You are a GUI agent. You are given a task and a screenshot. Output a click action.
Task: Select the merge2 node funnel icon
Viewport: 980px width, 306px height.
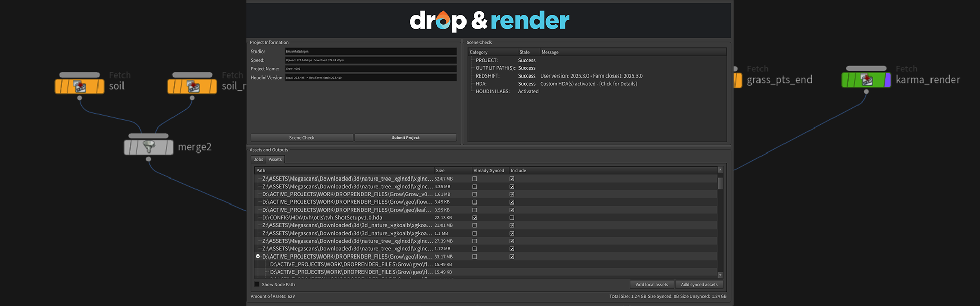coord(149,147)
